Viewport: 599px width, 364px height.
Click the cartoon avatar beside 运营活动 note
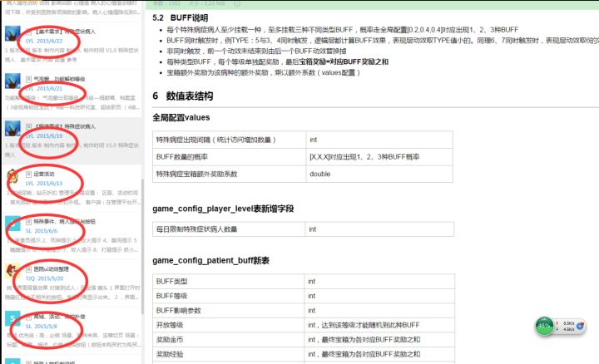(12, 176)
